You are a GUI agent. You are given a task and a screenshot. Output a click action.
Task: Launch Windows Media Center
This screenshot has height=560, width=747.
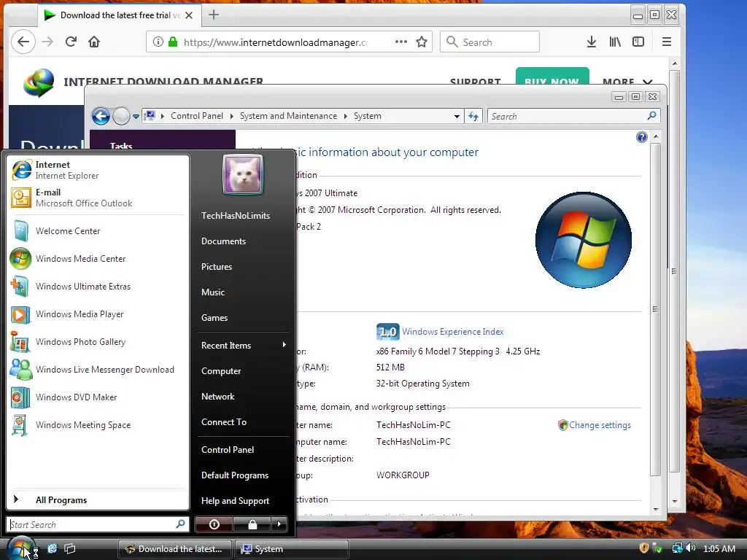click(x=98, y=259)
